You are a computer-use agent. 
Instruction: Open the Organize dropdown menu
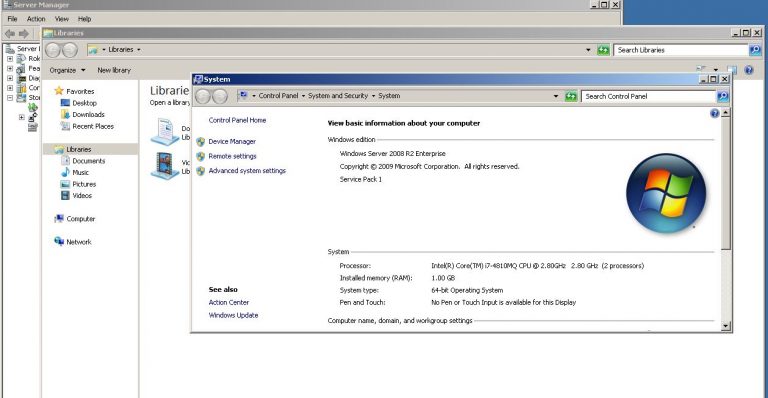click(x=67, y=70)
